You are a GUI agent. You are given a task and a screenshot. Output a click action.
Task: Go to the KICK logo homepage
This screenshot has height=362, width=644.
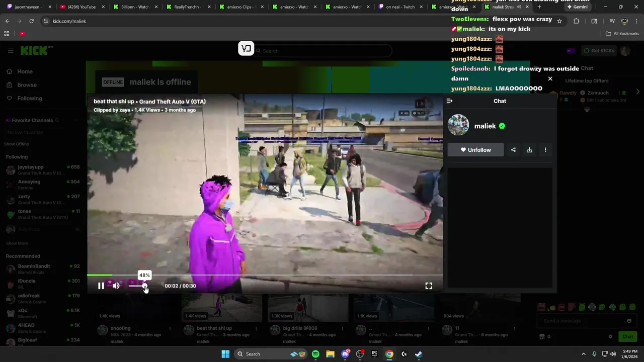click(x=36, y=50)
